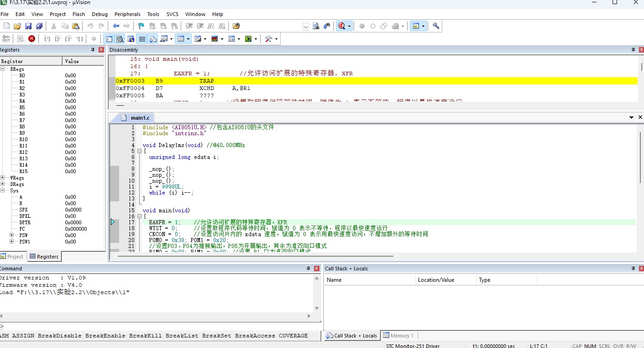Switch to the Memory 1 tab

point(398,336)
